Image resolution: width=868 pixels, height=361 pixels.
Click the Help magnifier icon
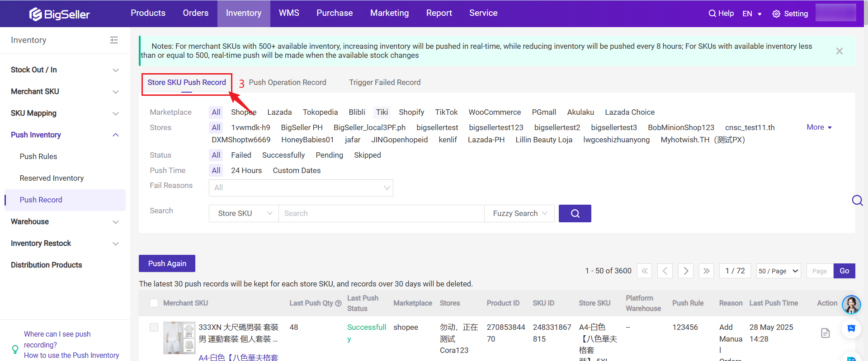712,14
